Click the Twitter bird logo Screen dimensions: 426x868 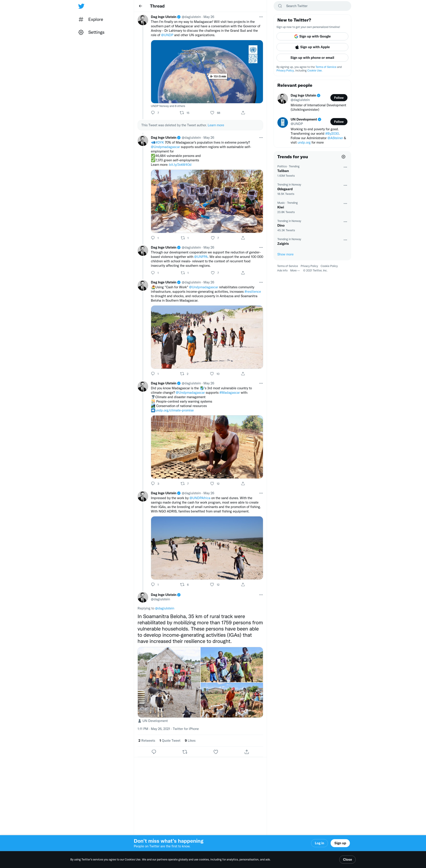point(81,6)
